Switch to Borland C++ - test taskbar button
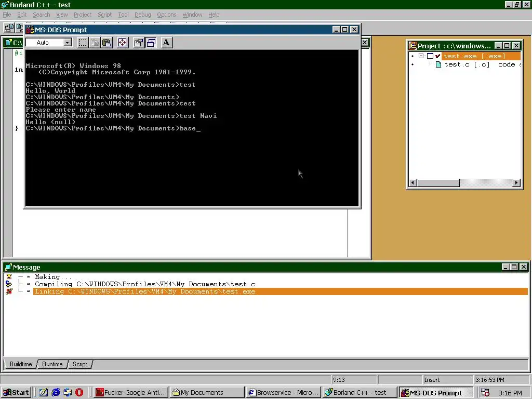The image size is (532, 399). click(360, 393)
